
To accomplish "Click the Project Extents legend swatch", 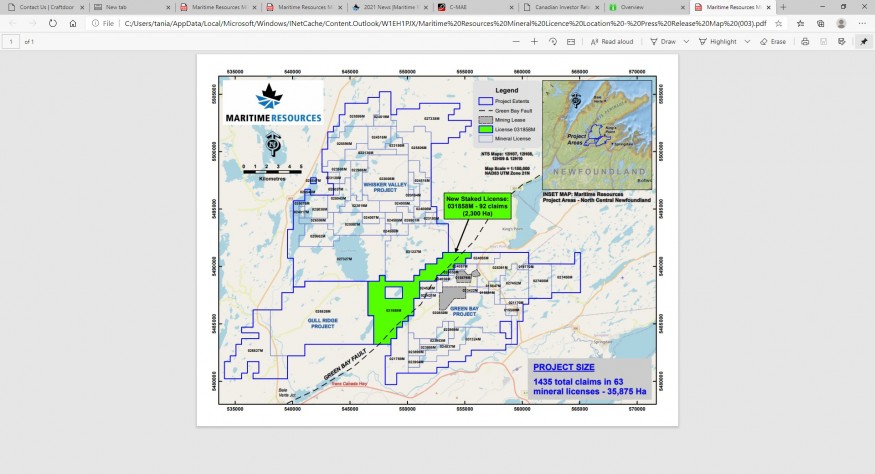I will tap(485, 101).
